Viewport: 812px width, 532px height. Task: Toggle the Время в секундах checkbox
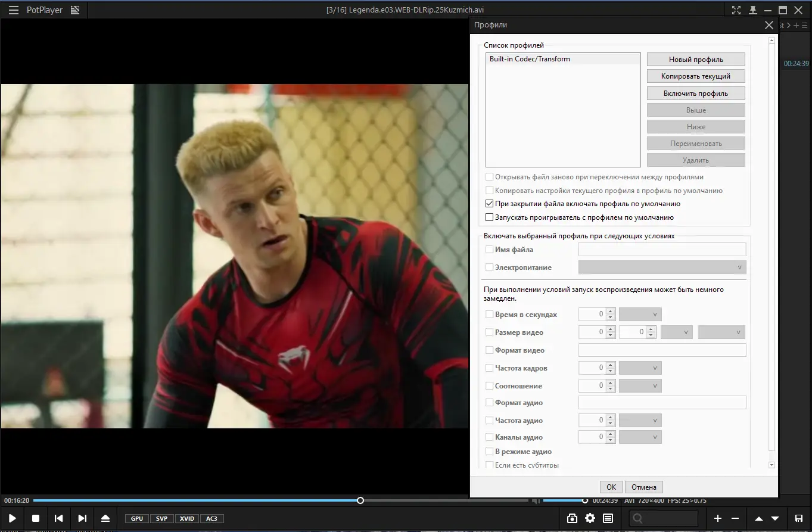(490, 315)
